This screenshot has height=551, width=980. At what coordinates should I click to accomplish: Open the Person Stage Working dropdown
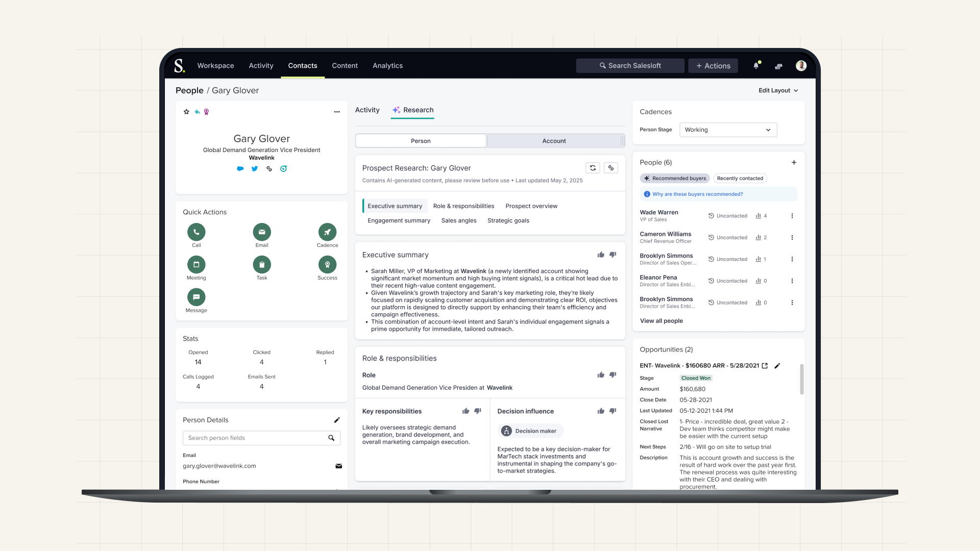[x=728, y=130]
